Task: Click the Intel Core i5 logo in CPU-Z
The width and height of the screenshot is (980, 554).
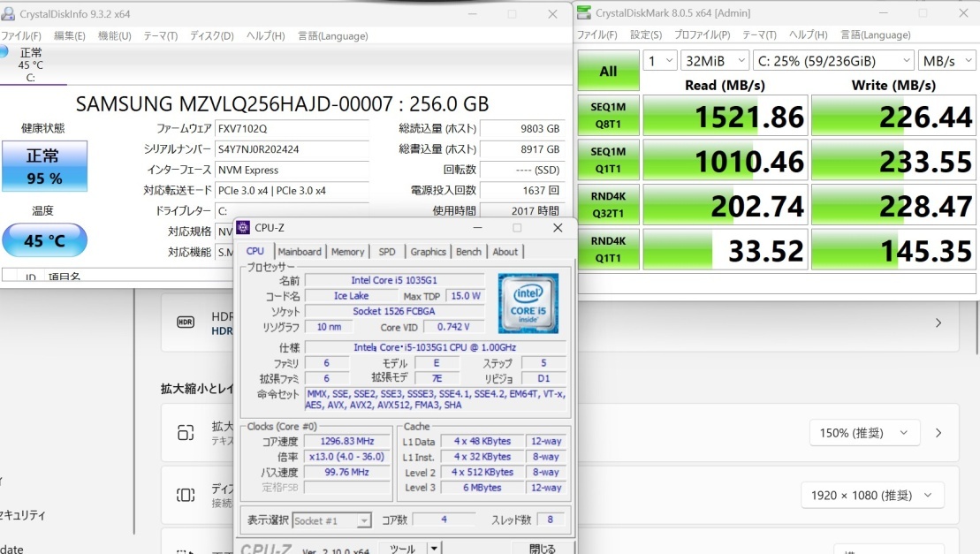Action: [x=528, y=304]
